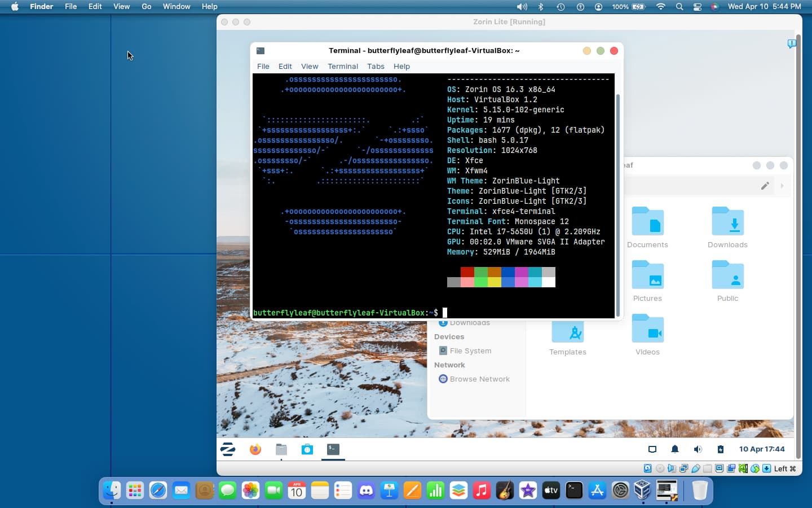812x508 pixels.
Task: Open the Trash in the Dock
Action: (700, 491)
